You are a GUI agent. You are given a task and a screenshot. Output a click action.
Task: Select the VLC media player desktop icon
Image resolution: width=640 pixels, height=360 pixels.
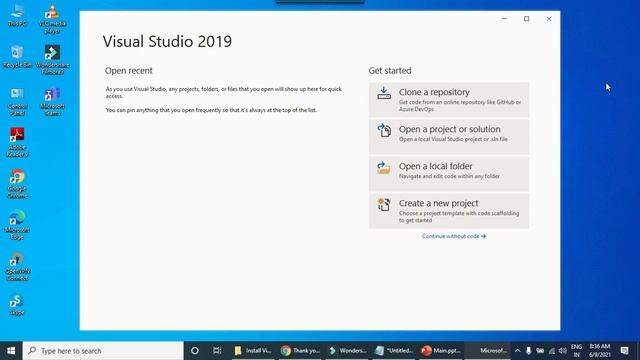[x=52, y=19]
